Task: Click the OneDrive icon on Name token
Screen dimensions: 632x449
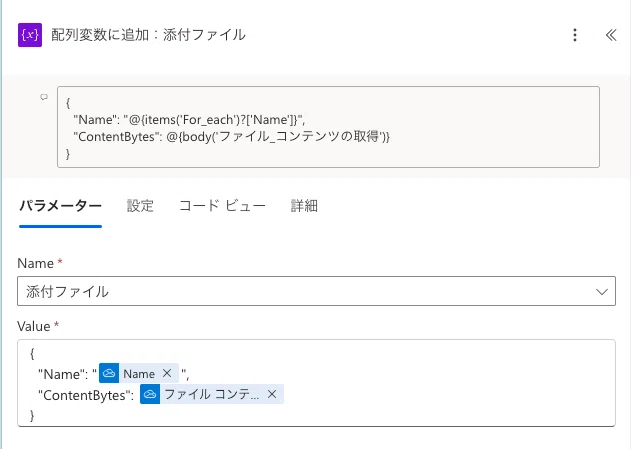Action: (x=109, y=373)
